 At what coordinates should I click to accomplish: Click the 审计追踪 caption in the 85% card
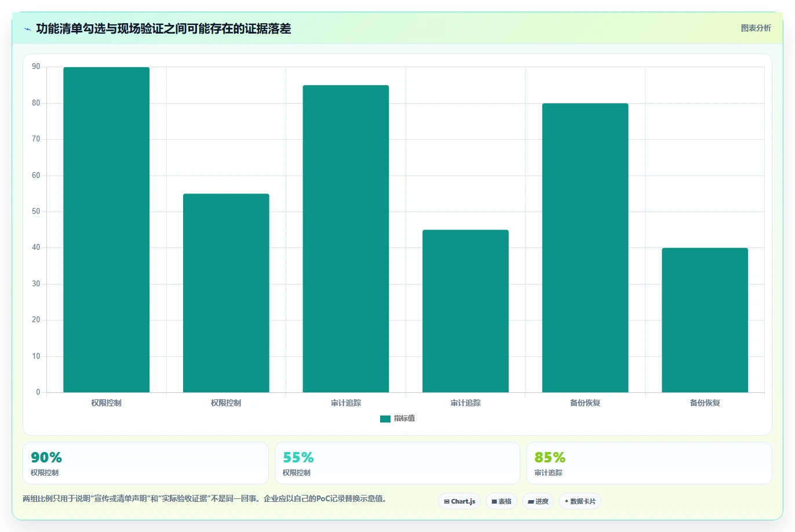point(548,473)
